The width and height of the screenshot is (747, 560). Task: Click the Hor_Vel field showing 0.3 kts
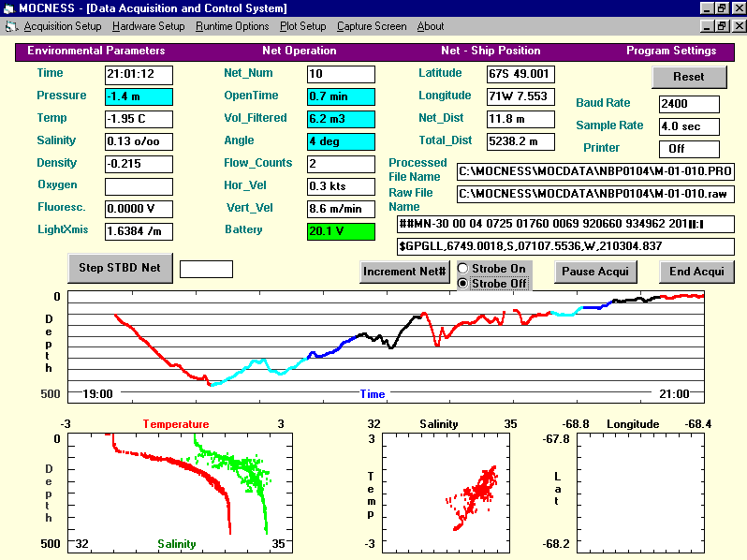click(341, 186)
